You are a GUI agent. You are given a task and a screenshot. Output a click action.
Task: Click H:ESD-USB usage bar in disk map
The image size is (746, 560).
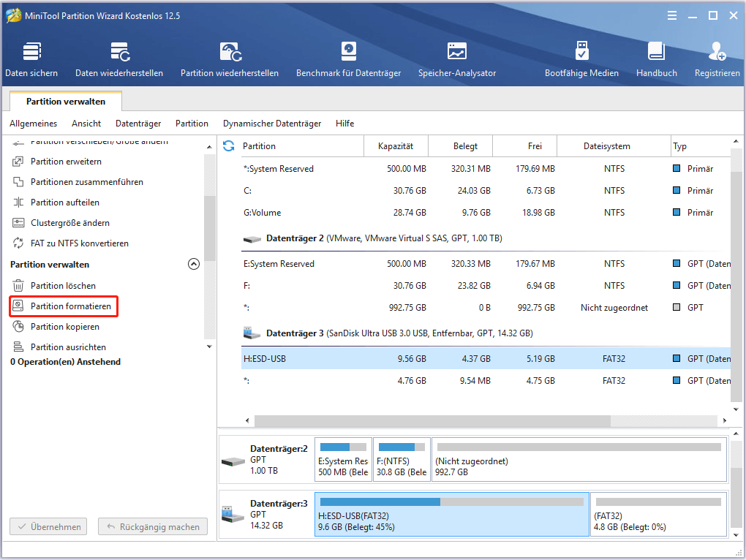[451, 502]
